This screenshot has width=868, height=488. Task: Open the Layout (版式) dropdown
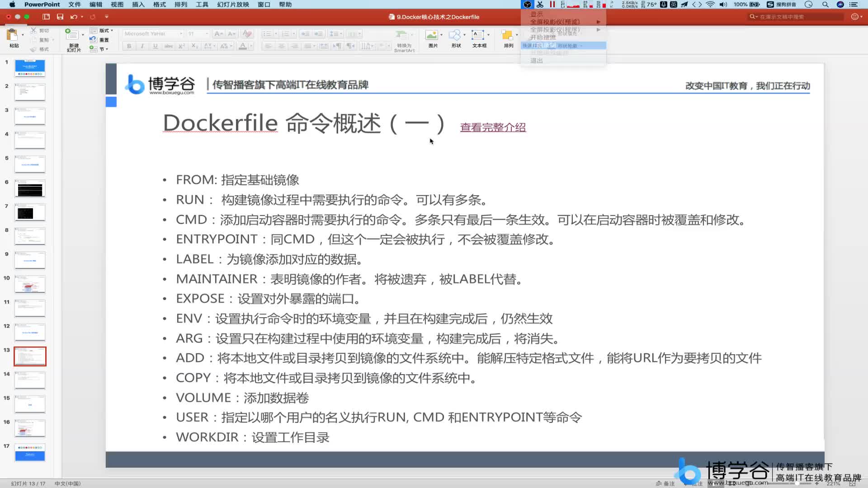[101, 31]
